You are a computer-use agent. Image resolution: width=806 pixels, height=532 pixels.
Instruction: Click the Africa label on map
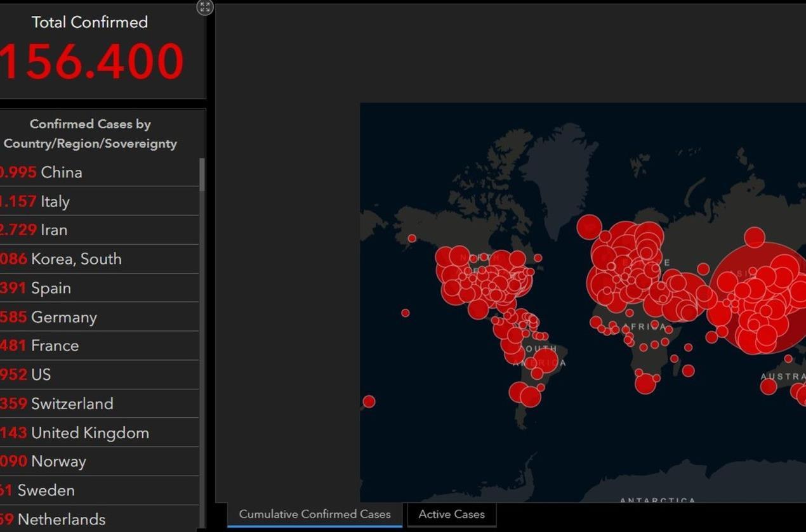[x=644, y=327]
